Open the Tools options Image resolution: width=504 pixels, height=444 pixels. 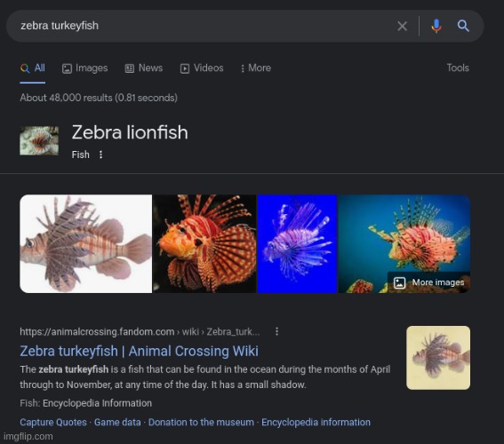click(x=458, y=67)
